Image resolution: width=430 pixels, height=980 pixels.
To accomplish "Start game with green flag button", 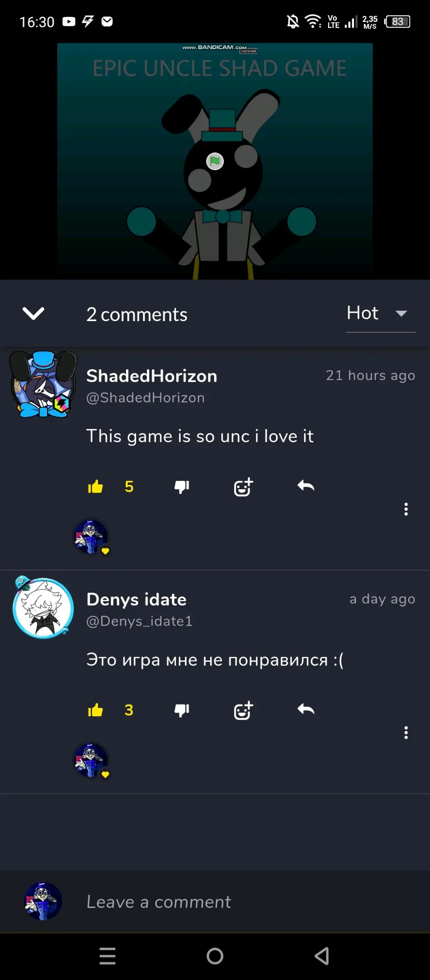I will click(x=215, y=161).
